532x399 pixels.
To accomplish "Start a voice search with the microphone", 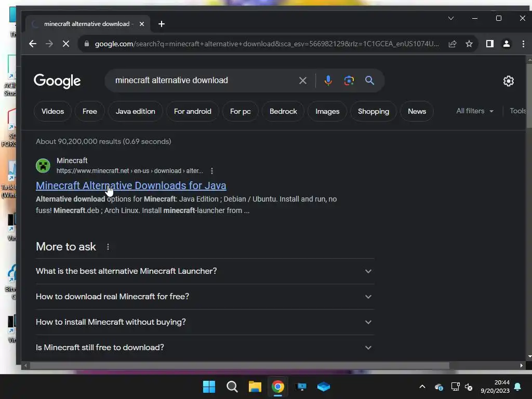I will click(x=328, y=81).
